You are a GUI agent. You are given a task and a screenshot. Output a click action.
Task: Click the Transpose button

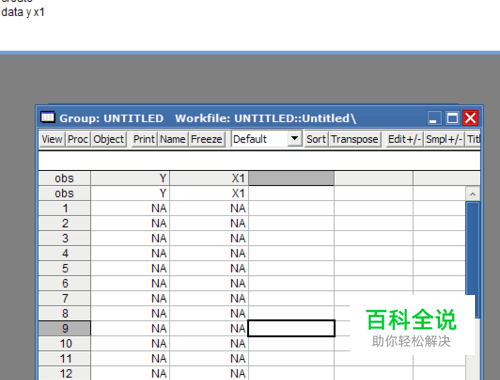pyautogui.click(x=355, y=139)
